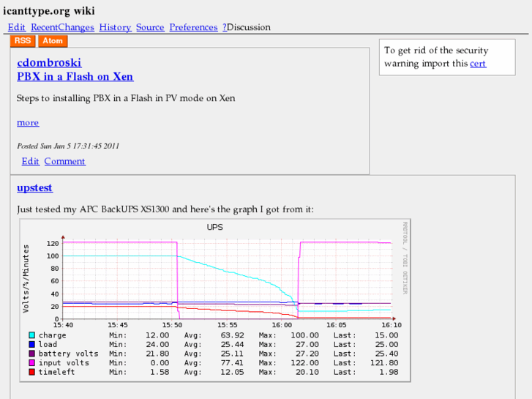The height and width of the screenshot is (399, 532).
Task: Open the Edit link in the top navigation
Action: pos(17,27)
